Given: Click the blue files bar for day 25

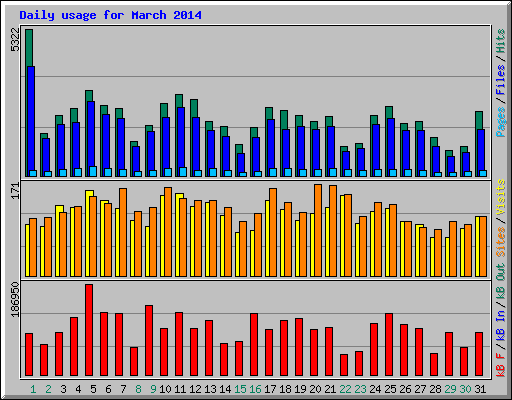Looking at the screenshot, I should 391,144.
